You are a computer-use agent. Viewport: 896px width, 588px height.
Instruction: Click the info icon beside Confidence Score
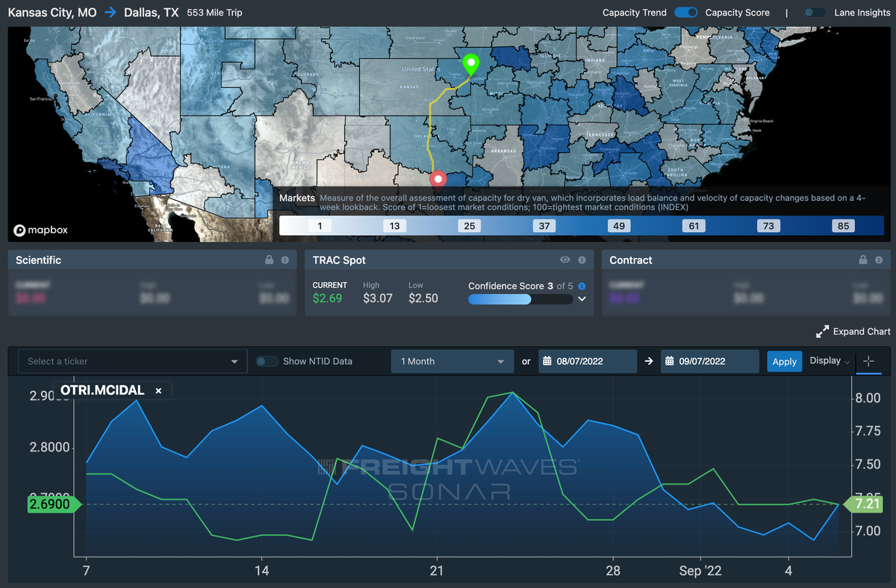(582, 286)
